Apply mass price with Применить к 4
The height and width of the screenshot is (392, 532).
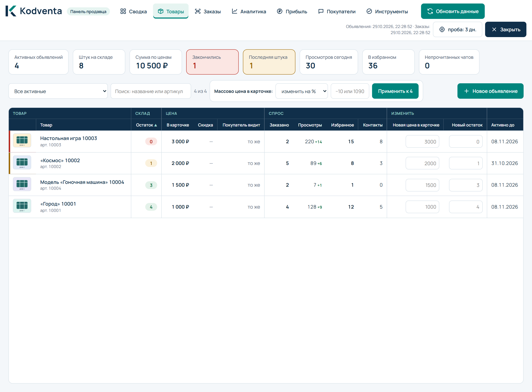click(395, 91)
